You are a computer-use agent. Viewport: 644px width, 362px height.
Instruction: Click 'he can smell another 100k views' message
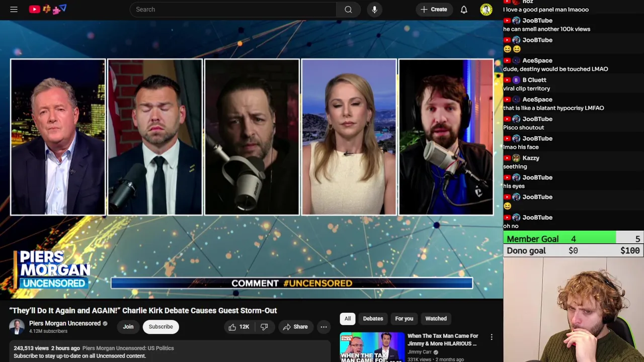pos(546,29)
